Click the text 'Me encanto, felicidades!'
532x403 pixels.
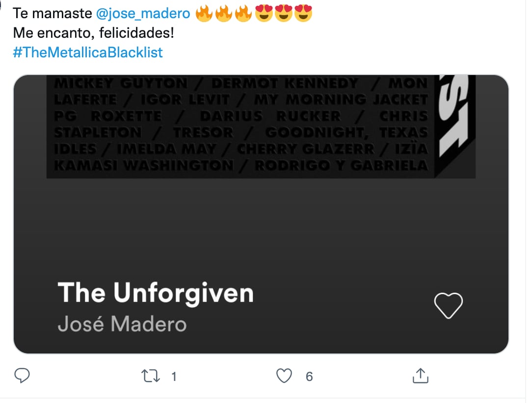click(93, 33)
